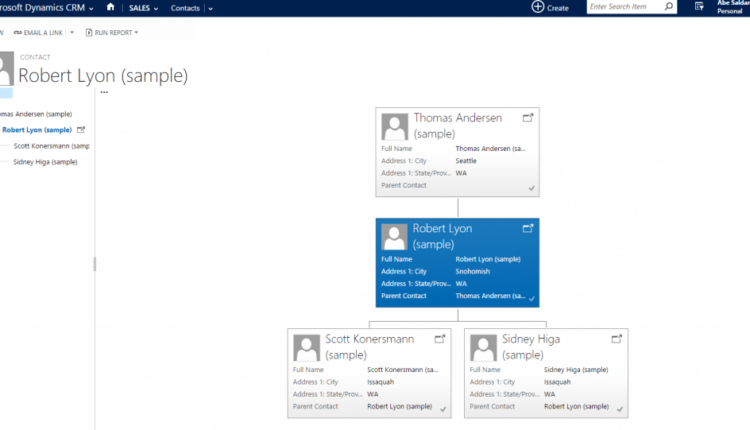Open Sidney Higa tile pop-out icon

(x=617, y=339)
